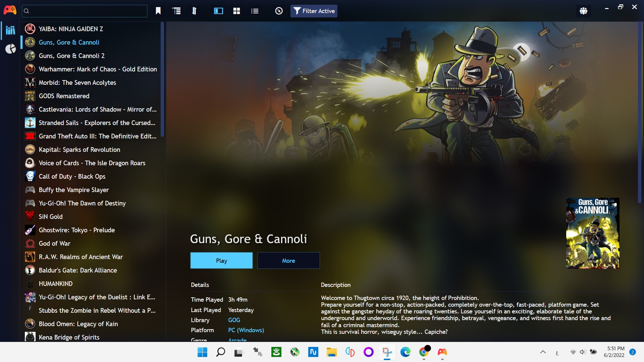Viewport: 644px width, 362px height.
Task: Select Blood Omen: Legacy of Kain
Action: point(91,324)
